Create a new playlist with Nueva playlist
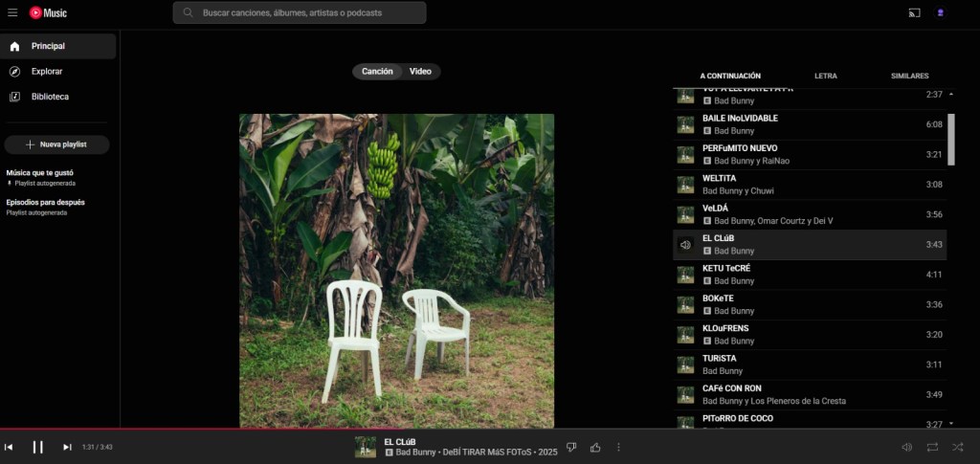980x464 pixels. (x=56, y=144)
